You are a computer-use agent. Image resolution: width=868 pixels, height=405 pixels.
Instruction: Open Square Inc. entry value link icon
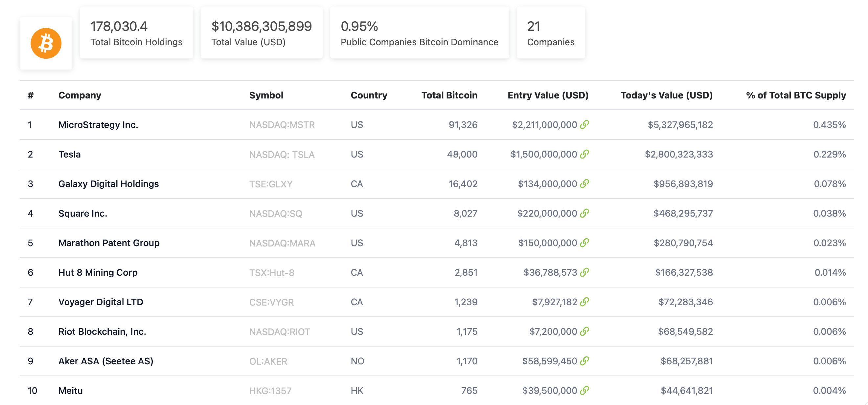(x=584, y=213)
